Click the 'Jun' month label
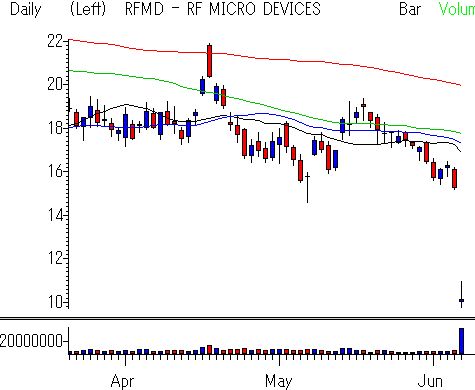475x390 pixels. pyautogui.click(x=430, y=381)
